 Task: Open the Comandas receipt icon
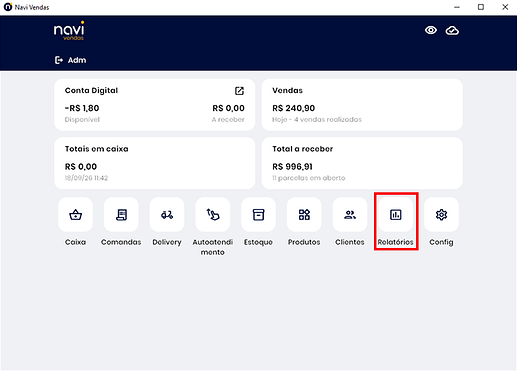click(121, 215)
